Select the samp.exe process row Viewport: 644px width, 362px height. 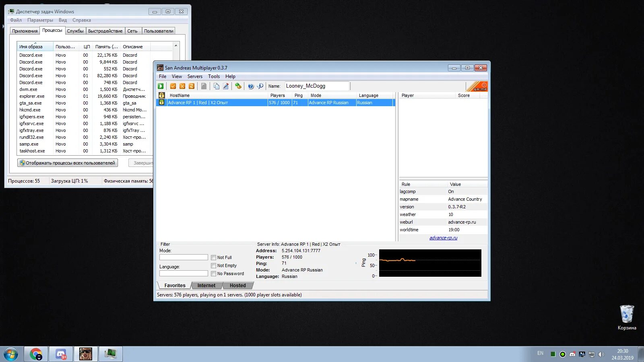[x=85, y=144]
